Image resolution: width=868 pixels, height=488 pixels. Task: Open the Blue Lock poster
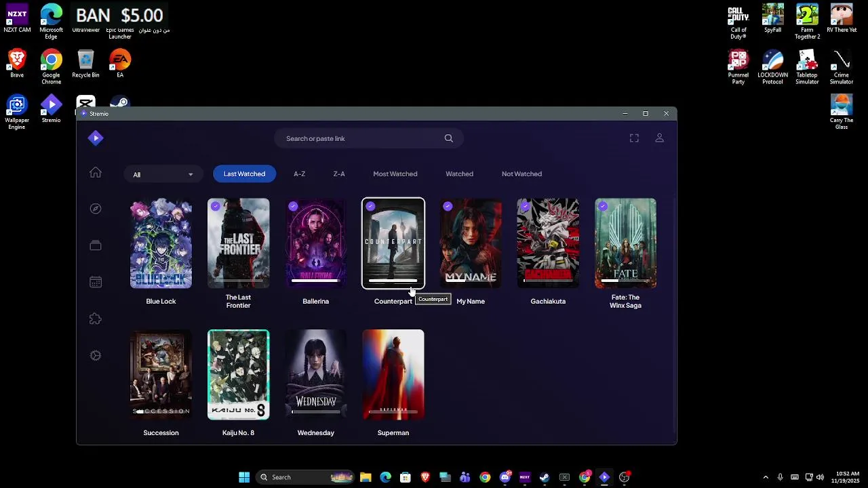pyautogui.click(x=161, y=243)
